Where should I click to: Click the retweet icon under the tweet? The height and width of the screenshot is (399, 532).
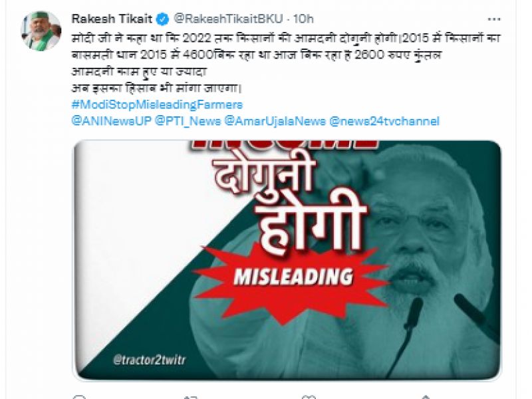coord(191,396)
